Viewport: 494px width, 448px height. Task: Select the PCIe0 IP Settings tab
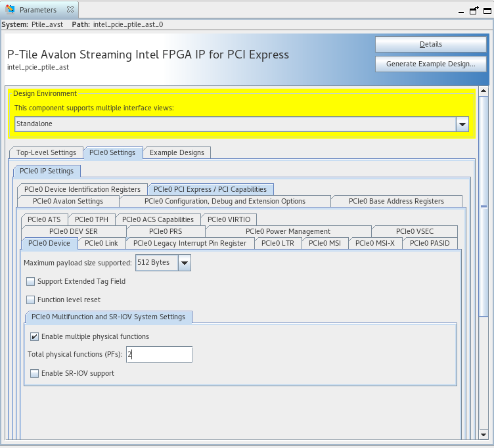(47, 171)
